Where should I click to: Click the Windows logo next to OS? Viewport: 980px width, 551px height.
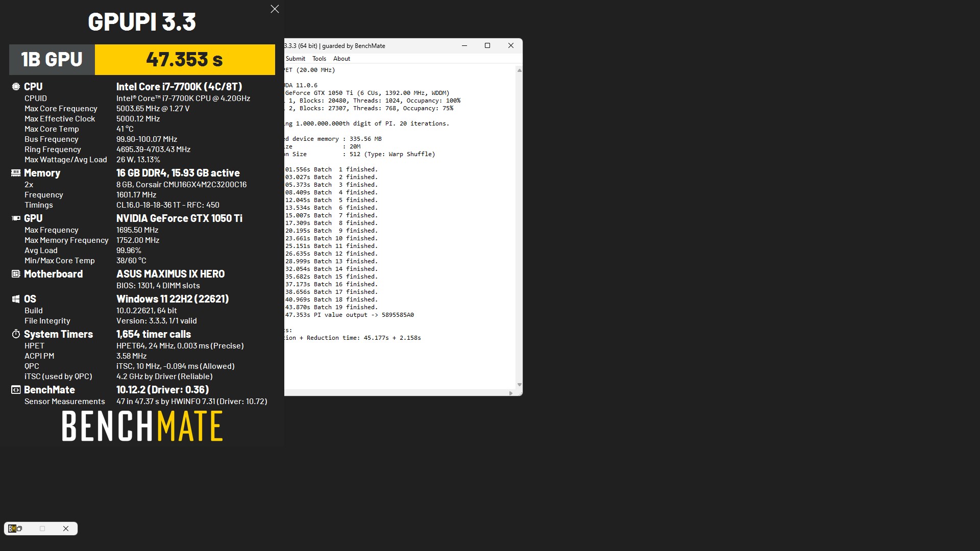(16, 299)
